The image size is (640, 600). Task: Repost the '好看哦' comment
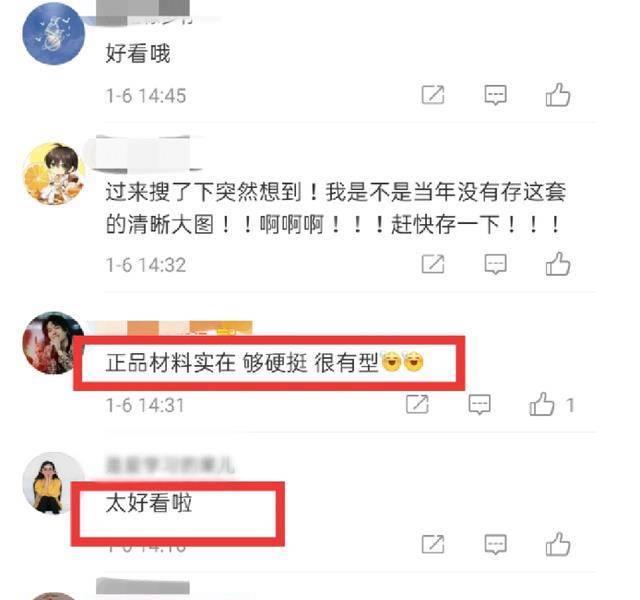[x=433, y=95]
